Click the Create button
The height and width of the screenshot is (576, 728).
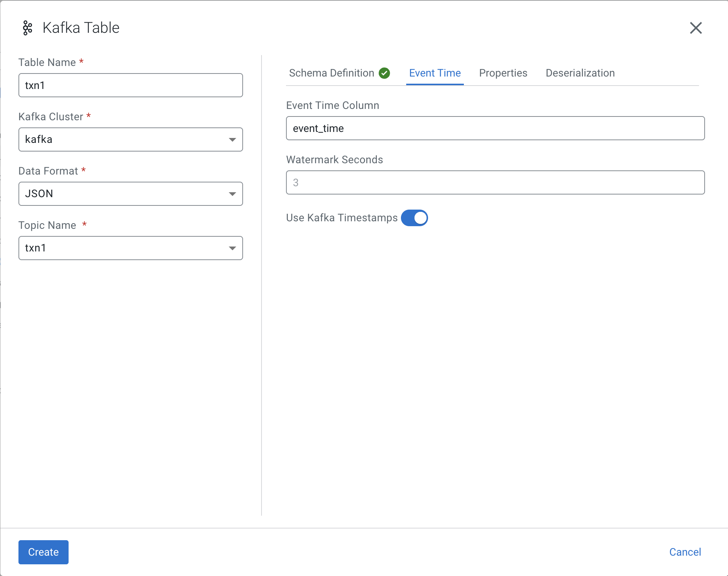43,552
